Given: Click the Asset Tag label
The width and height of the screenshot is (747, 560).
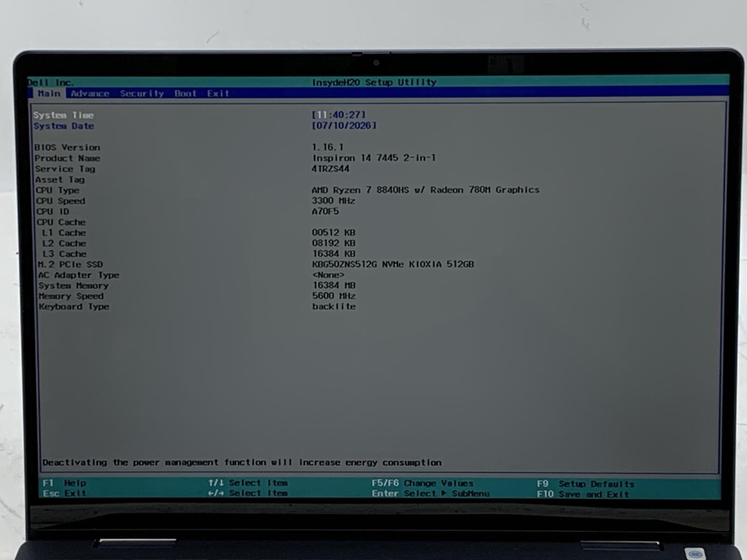Looking at the screenshot, I should coord(60,180).
